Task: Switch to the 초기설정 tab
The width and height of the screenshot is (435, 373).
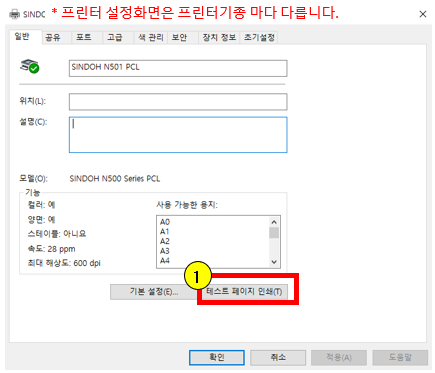Action: point(259,38)
